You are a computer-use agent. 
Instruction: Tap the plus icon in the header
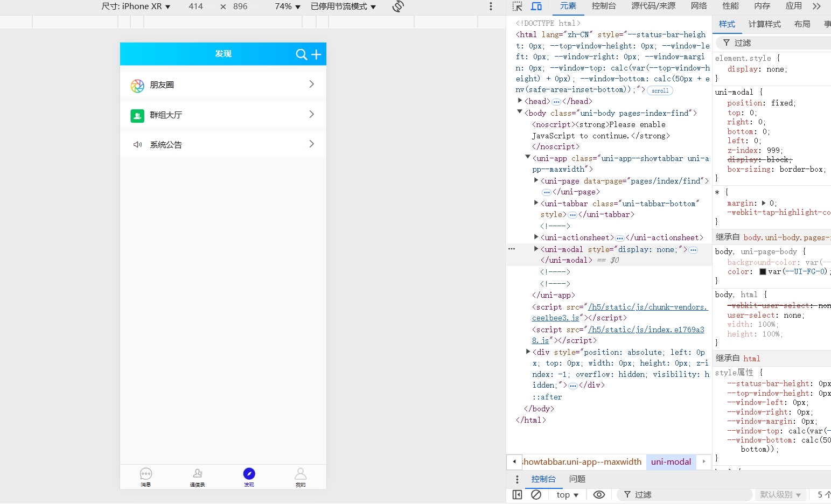(x=316, y=54)
